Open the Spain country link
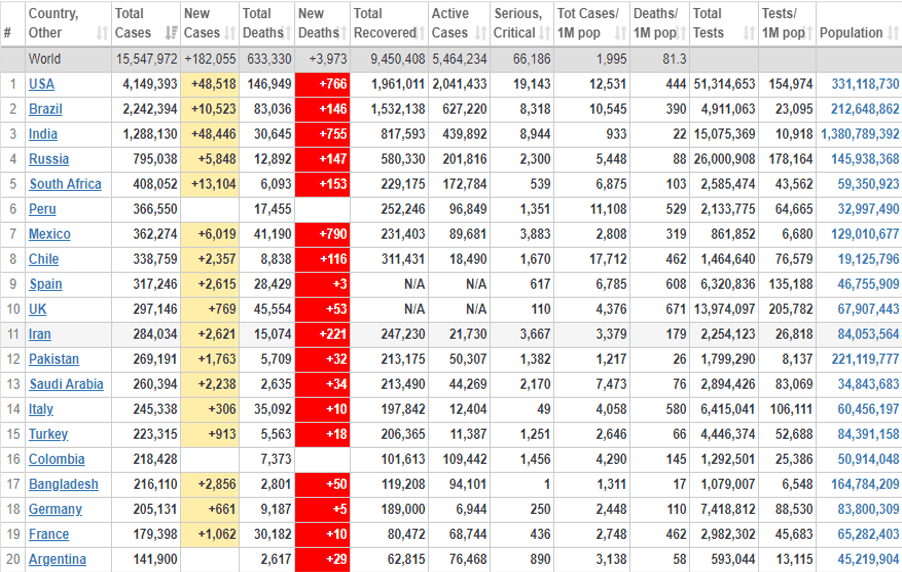 coord(45,284)
